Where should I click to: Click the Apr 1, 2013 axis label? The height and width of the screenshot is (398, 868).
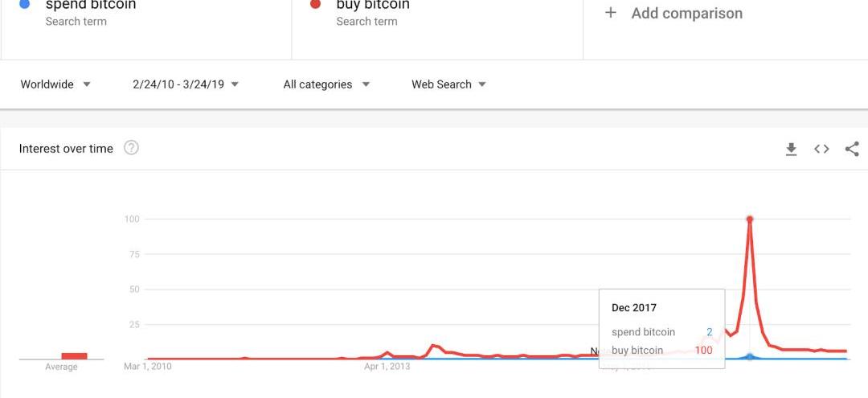pyautogui.click(x=387, y=367)
